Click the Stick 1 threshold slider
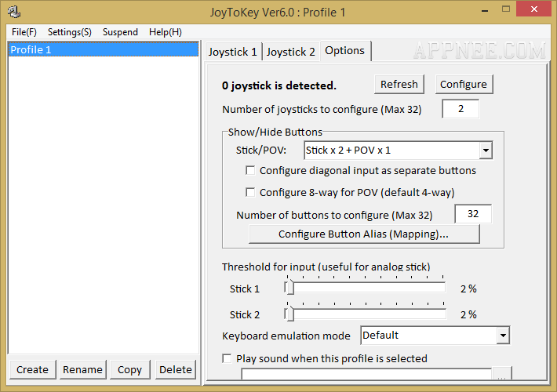The height and width of the screenshot is (392, 557). coord(365,288)
